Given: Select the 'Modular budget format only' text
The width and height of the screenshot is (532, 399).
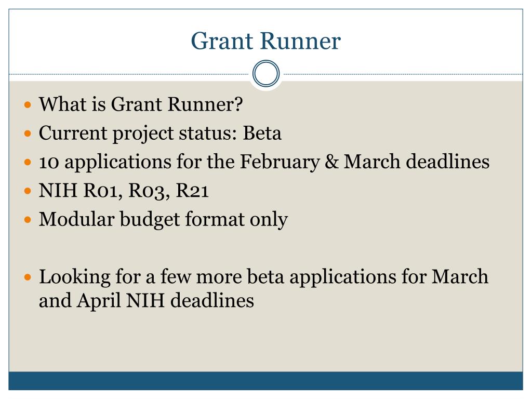Looking at the screenshot, I should (x=163, y=219).
